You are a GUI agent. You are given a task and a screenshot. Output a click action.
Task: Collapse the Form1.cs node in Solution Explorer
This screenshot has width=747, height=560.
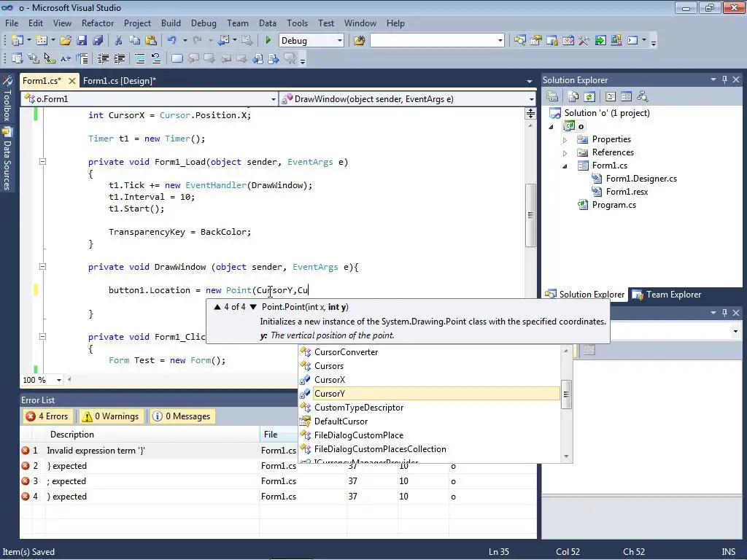(x=565, y=166)
